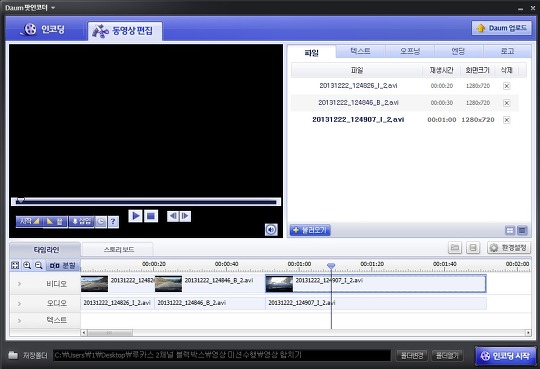Expand the 비디오 track row

coord(19,284)
